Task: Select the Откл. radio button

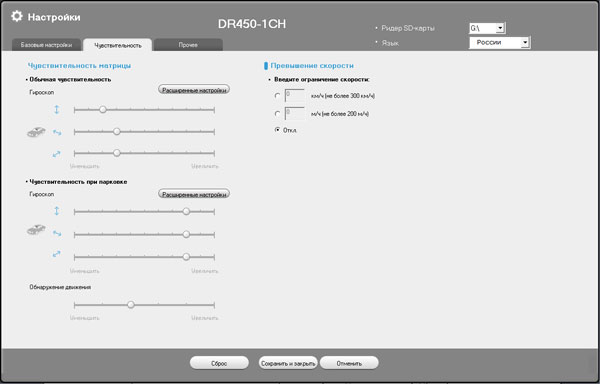Action: [x=277, y=130]
